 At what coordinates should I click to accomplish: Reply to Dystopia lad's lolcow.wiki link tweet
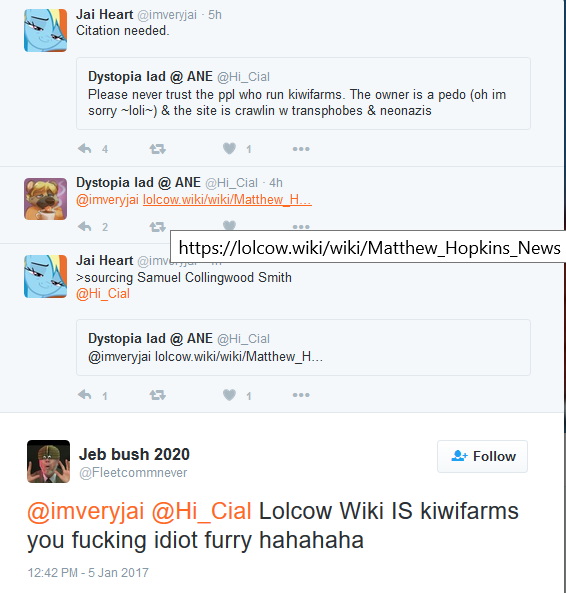pos(85,227)
